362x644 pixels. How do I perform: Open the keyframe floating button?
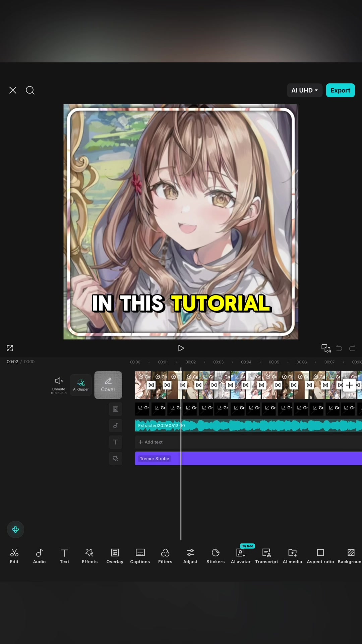coord(15,530)
